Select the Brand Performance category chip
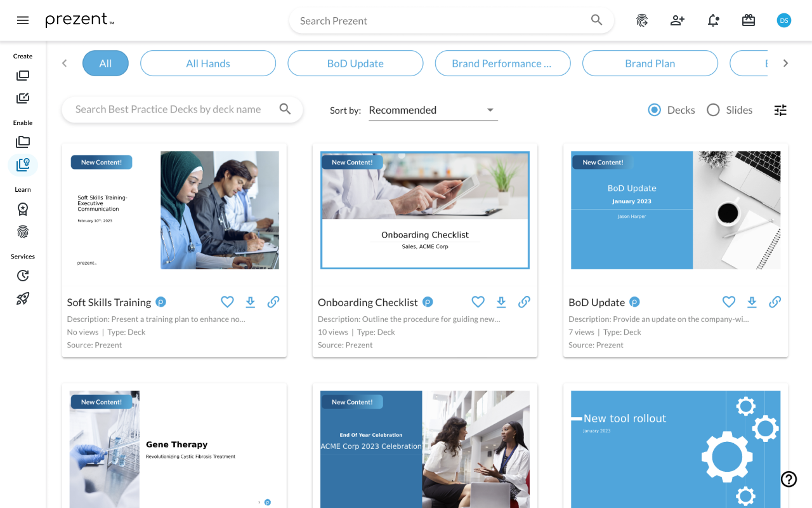The height and width of the screenshot is (508, 812). [x=502, y=63]
